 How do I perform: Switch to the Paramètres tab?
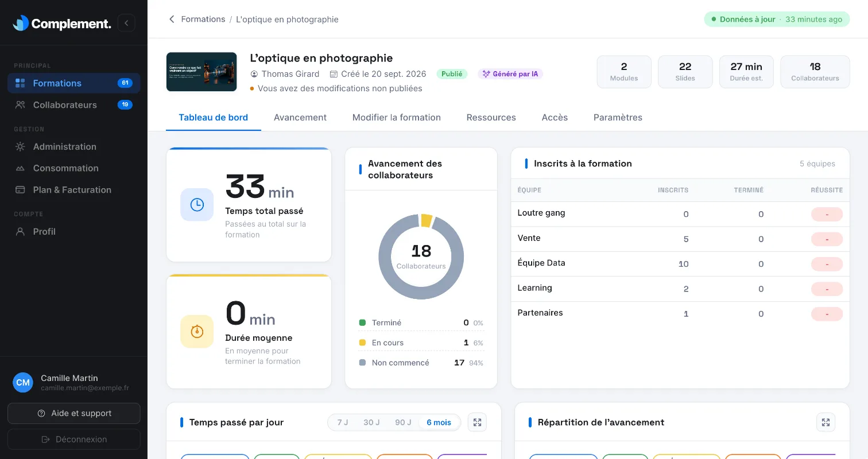tap(618, 117)
